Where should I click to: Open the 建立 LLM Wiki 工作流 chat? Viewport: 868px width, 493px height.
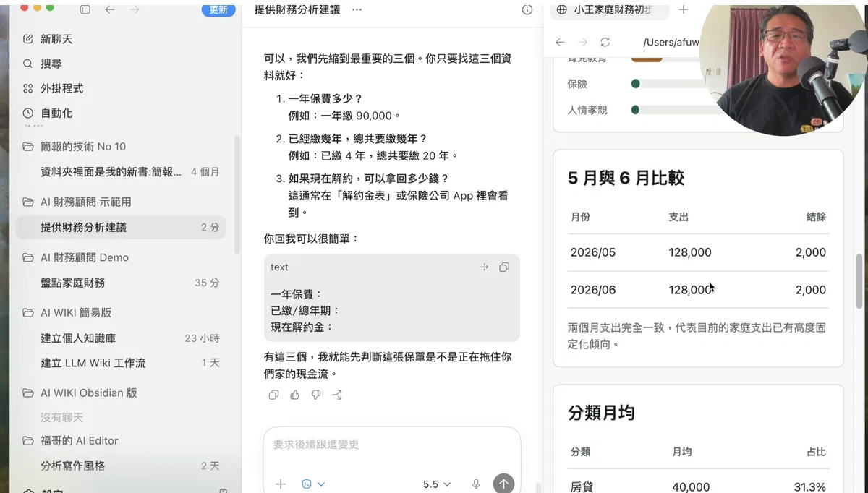[121, 363]
